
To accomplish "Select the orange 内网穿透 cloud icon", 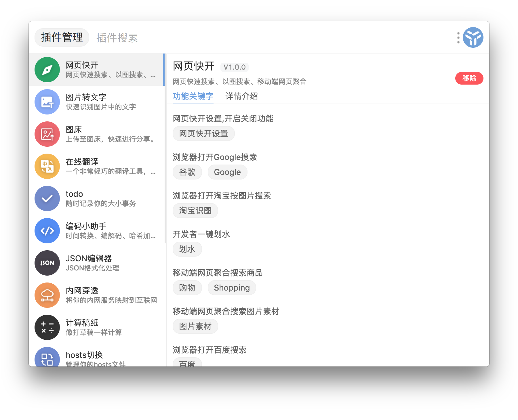I will point(47,295).
